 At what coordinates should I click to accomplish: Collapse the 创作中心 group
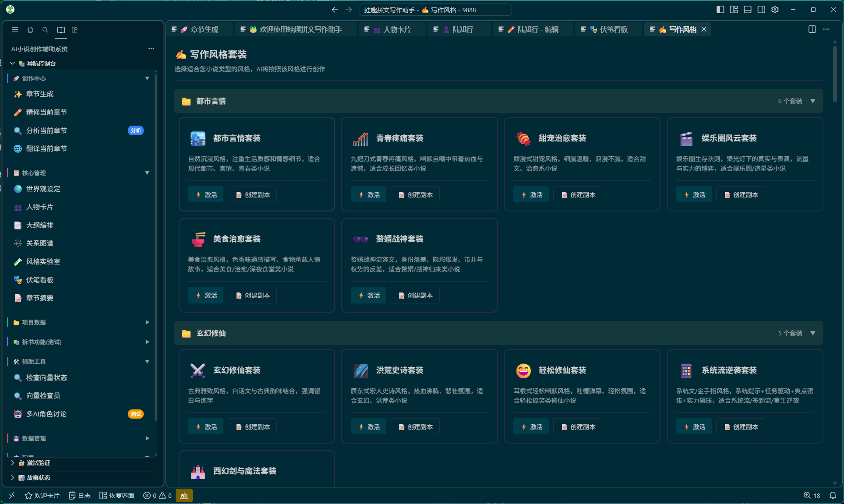point(147,78)
